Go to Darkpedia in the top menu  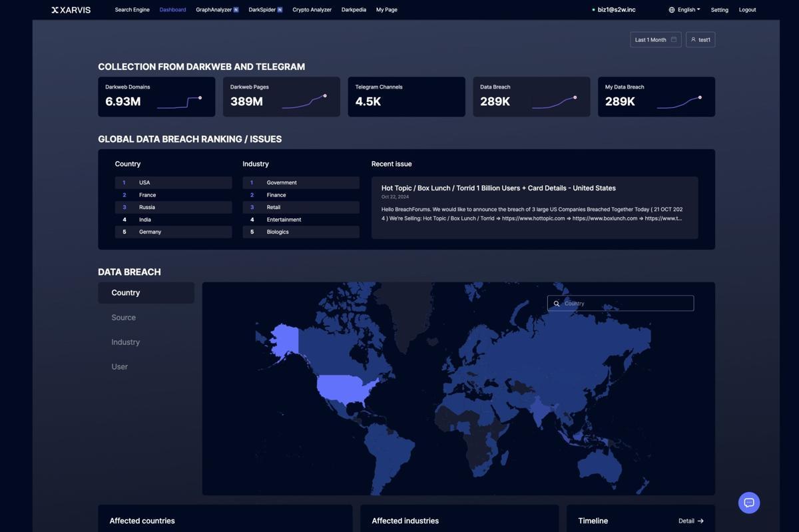[x=354, y=10]
